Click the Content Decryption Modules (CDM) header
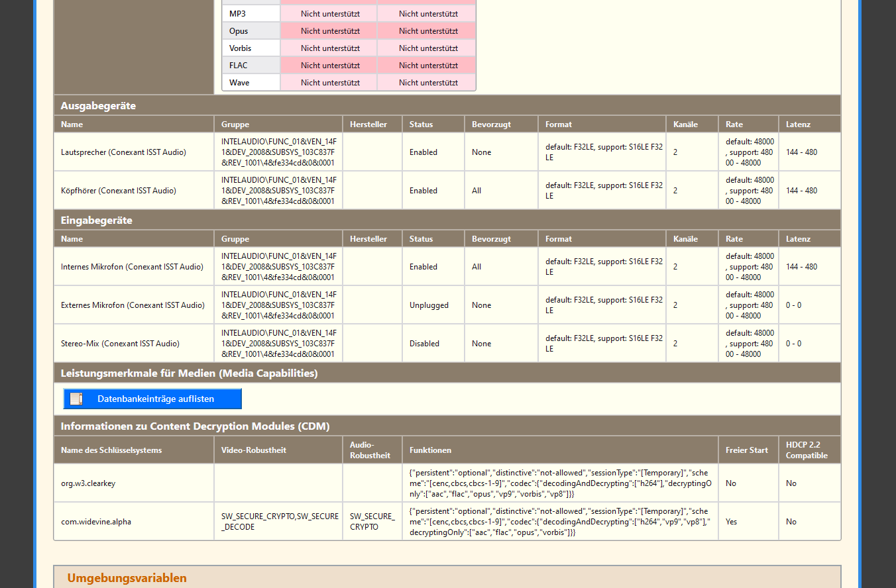This screenshot has width=896, height=588. (195, 426)
